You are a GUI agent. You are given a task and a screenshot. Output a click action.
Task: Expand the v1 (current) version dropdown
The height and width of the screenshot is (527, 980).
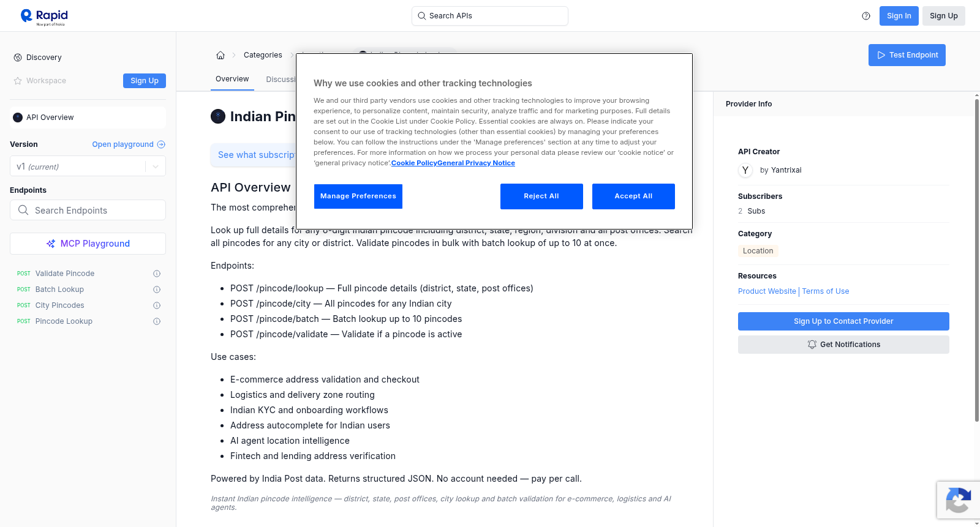pos(88,166)
